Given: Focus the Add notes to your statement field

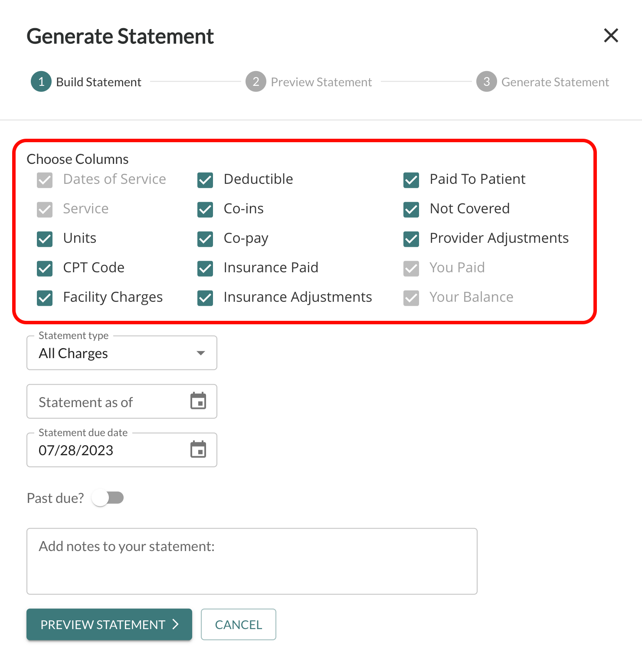Looking at the screenshot, I should (252, 561).
